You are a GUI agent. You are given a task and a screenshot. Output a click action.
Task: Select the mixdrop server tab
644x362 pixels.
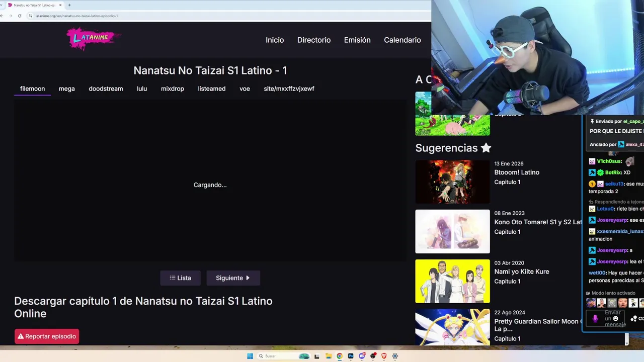tap(173, 88)
